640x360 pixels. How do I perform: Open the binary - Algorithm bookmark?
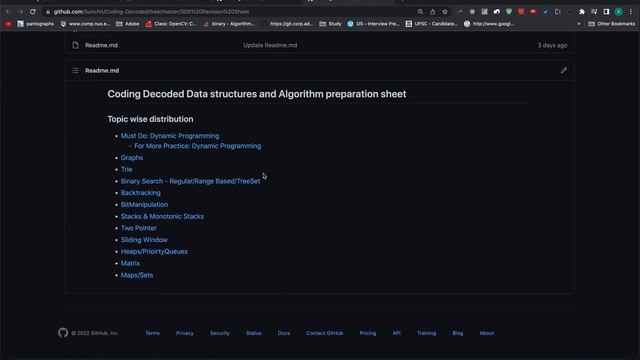pyautogui.click(x=229, y=24)
